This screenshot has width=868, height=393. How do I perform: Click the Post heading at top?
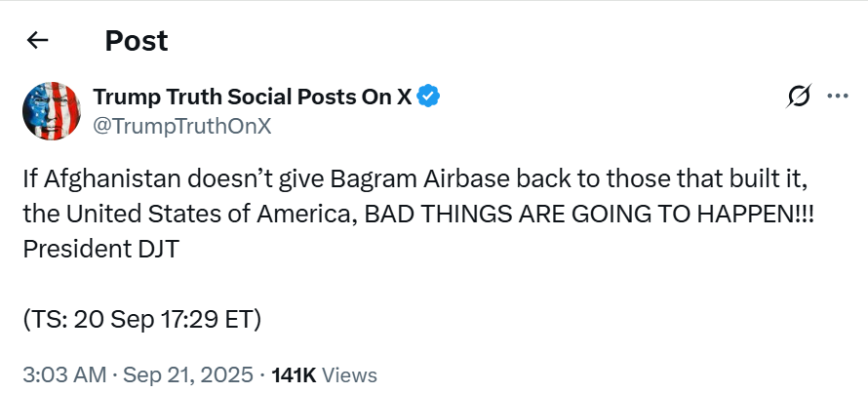(x=137, y=40)
